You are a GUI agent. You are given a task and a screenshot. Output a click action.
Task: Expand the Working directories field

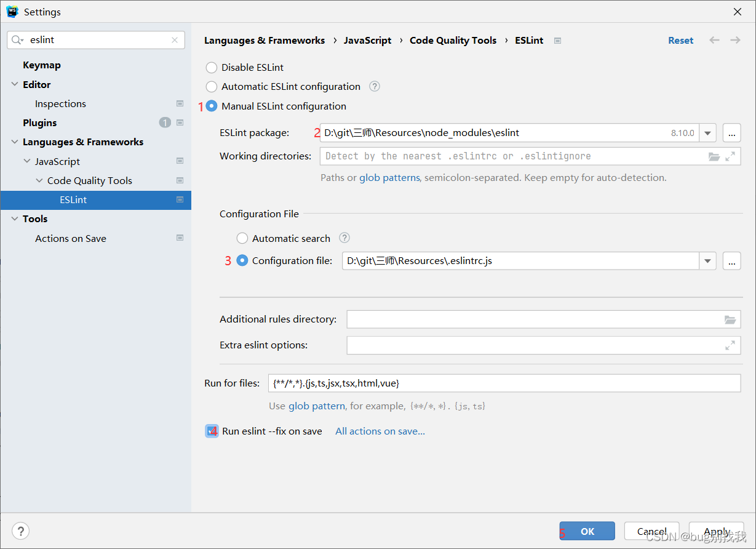pyautogui.click(x=730, y=156)
